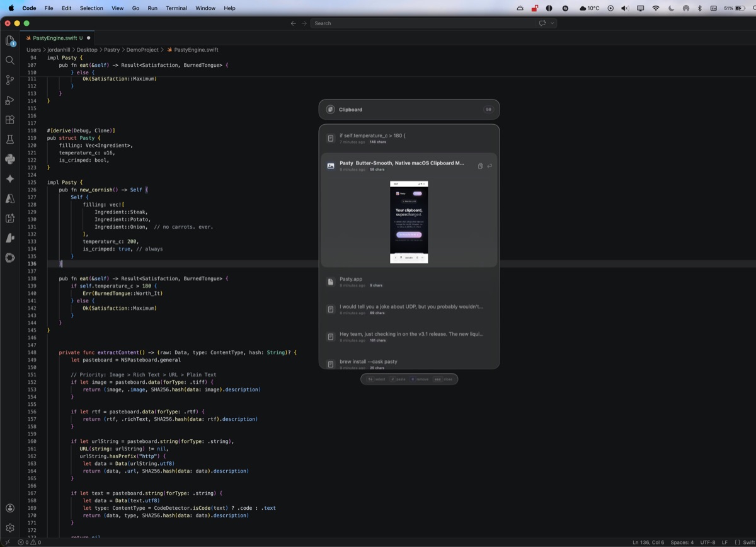Open the Testing beaker view

[x=9, y=139]
